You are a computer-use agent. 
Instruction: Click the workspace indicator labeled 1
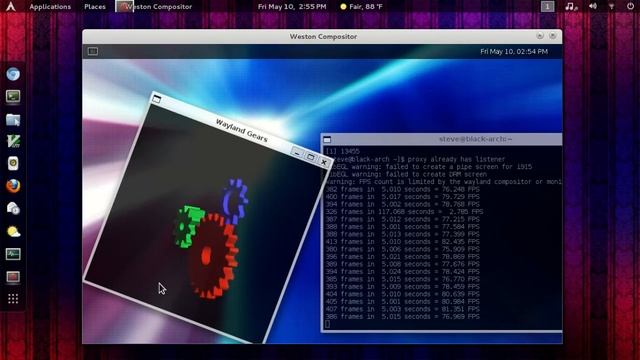point(547,6)
